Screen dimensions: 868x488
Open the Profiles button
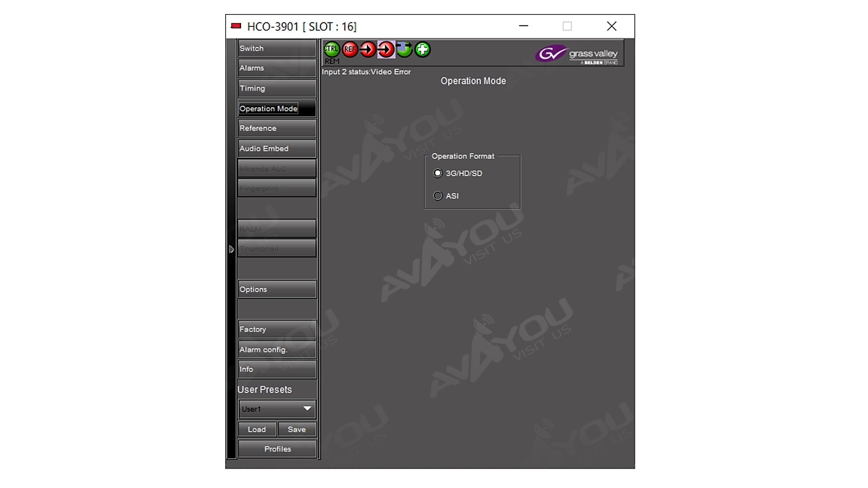(x=277, y=449)
